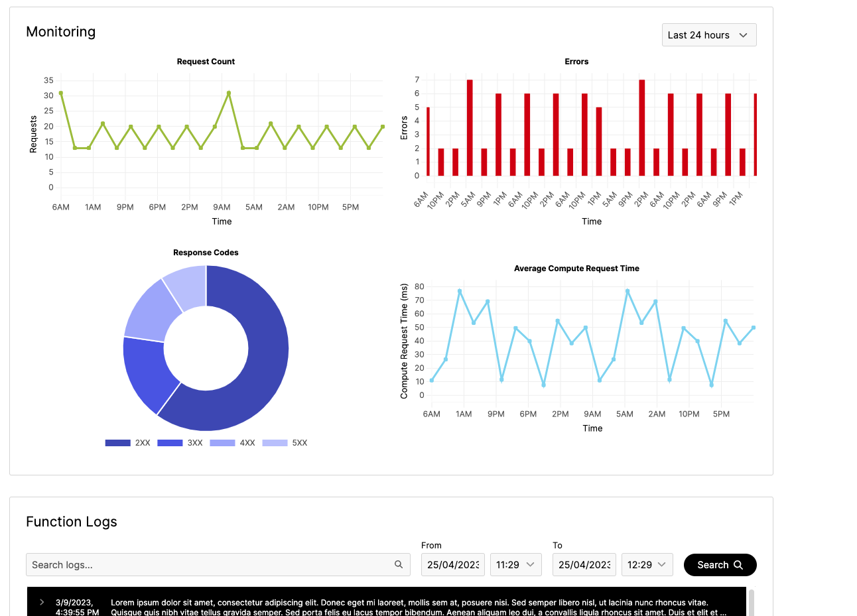
Task: Click the Compute Request Time (ms) axis label
Action: tap(404, 341)
